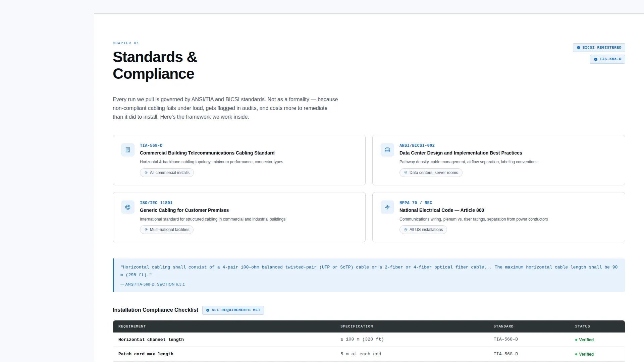Screen dimensions: 644x362
Task: Click check icon in All Requirements Met badge
Action: tap(208, 310)
